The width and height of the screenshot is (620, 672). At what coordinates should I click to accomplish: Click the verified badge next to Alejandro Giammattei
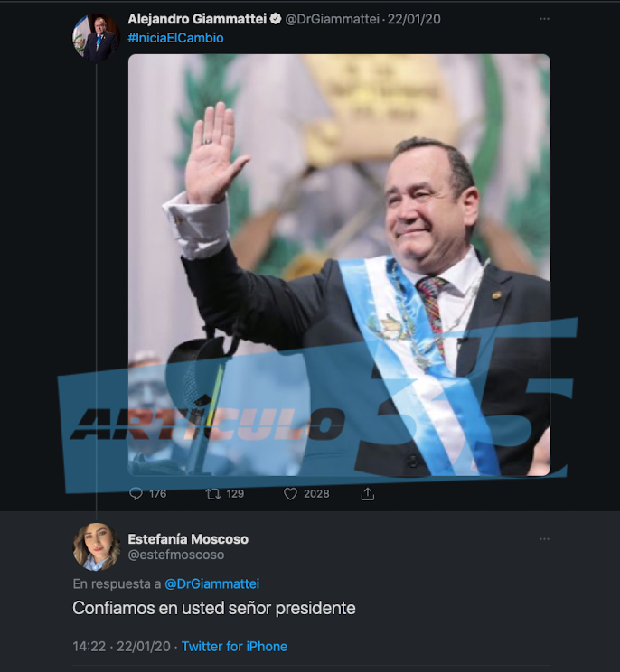click(x=276, y=19)
